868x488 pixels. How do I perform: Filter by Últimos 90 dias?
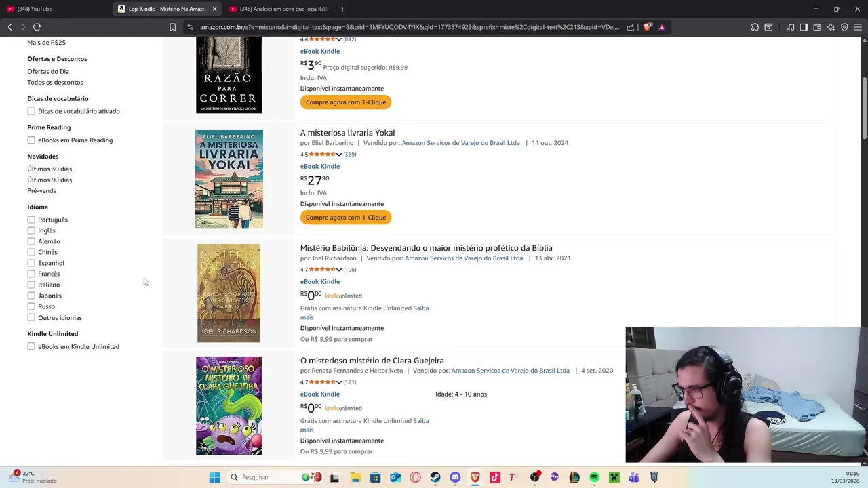(x=50, y=180)
